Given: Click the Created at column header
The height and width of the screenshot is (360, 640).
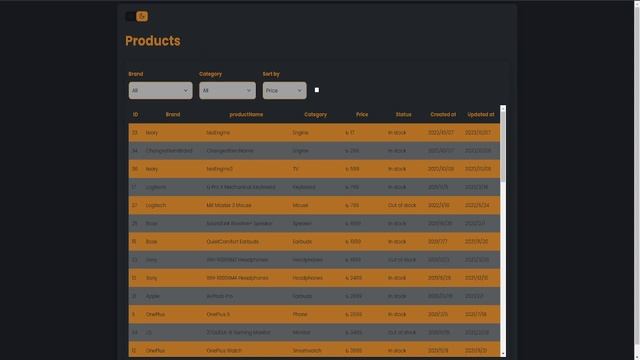Looking at the screenshot, I should [x=443, y=115].
